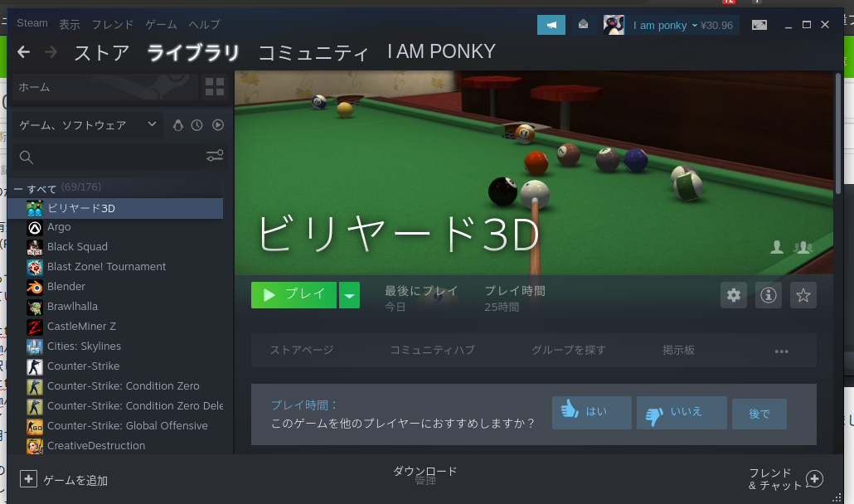Open the I AM PONKY profile tab

(441, 51)
